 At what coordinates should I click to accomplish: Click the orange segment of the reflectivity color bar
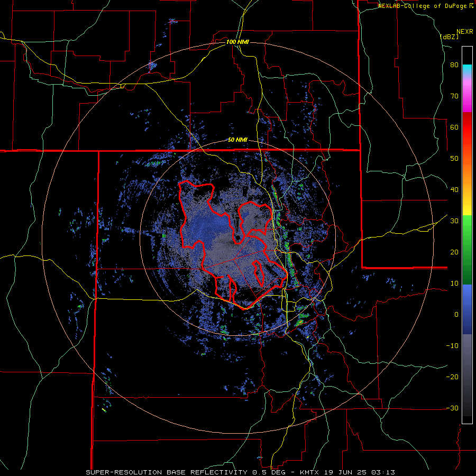467,176
